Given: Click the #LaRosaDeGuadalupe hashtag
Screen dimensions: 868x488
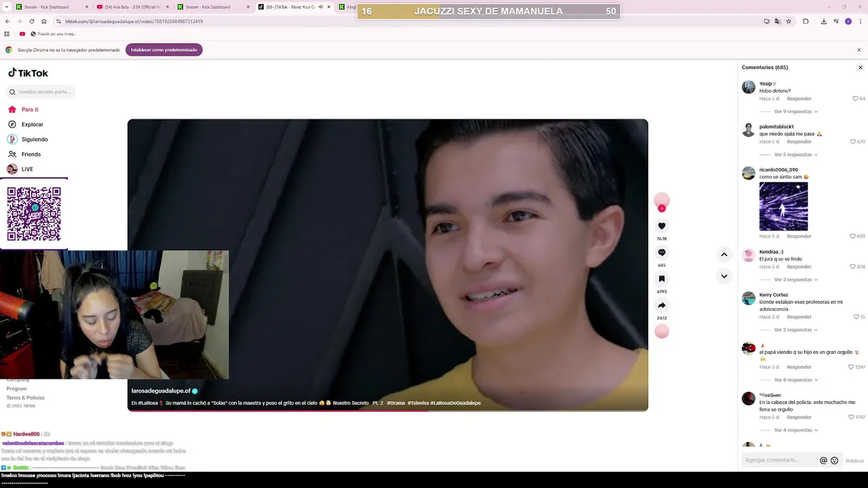Looking at the screenshot, I should pyautogui.click(x=455, y=403).
